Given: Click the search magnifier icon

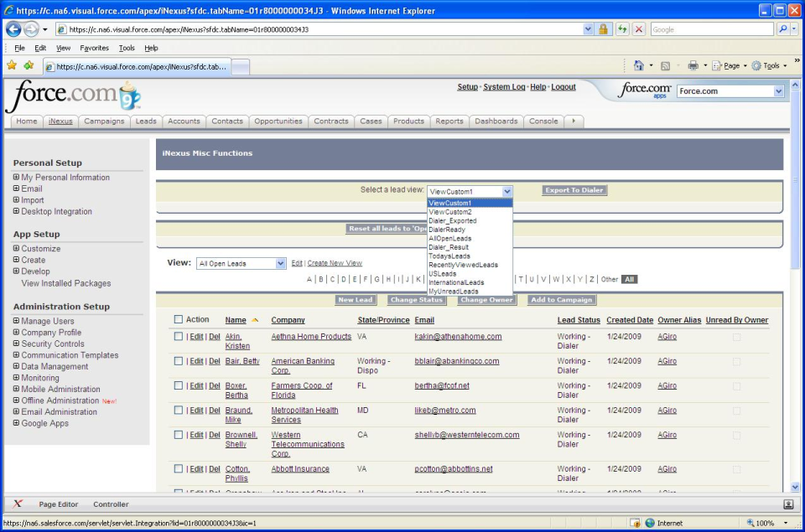Looking at the screenshot, I should tap(782, 29).
